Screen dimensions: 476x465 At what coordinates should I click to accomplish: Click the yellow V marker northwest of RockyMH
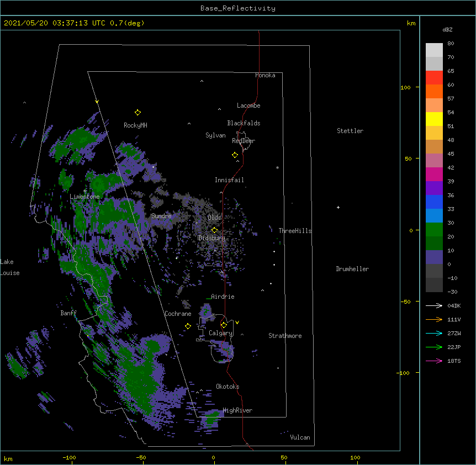point(97,102)
